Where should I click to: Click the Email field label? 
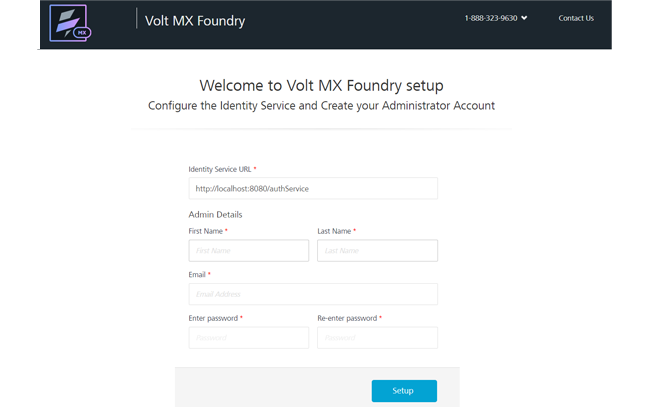coord(198,274)
